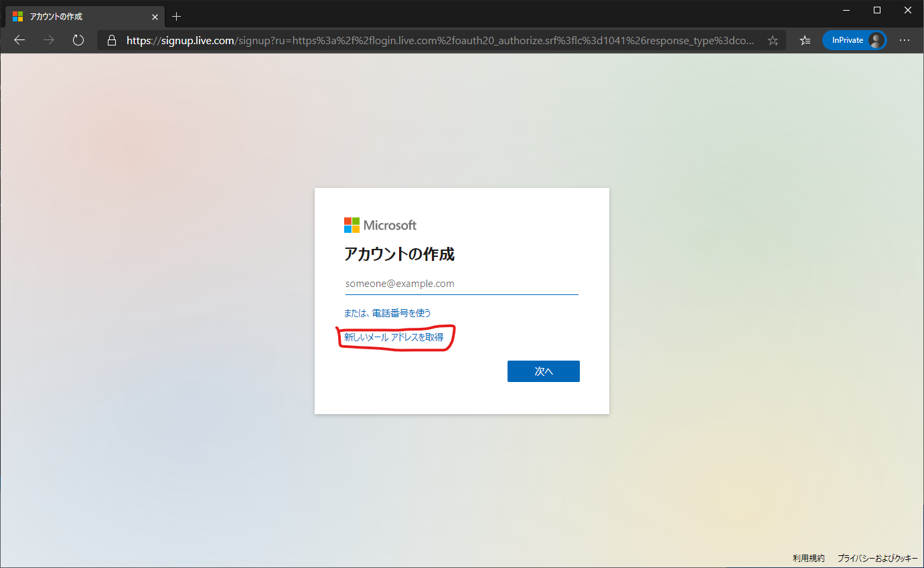Screen dimensions: 924x568
Task: Open the InPrivate profile badge
Action: coord(854,40)
